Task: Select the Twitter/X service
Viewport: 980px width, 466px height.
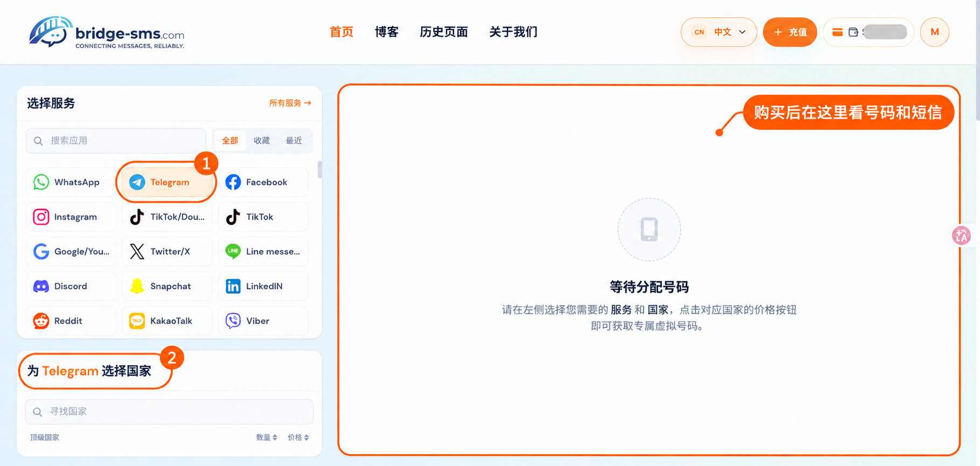Action: click(x=167, y=252)
